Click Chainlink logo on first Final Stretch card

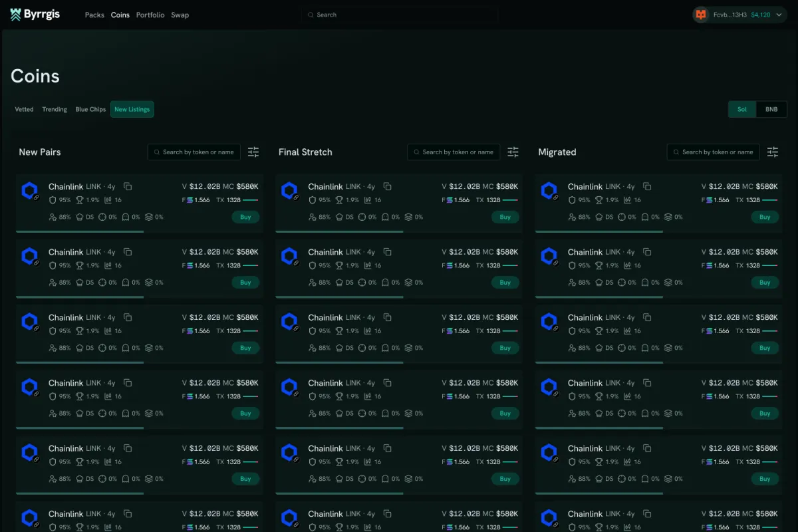pos(290,192)
